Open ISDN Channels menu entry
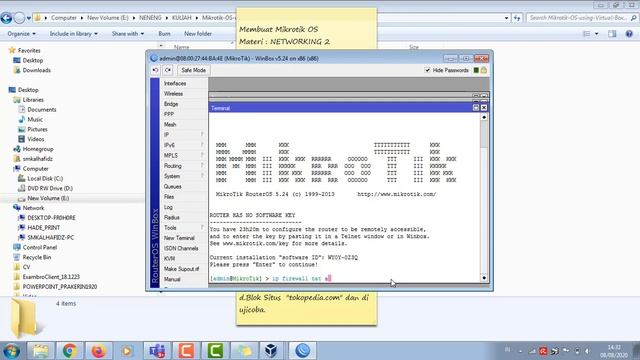 [x=181, y=248]
